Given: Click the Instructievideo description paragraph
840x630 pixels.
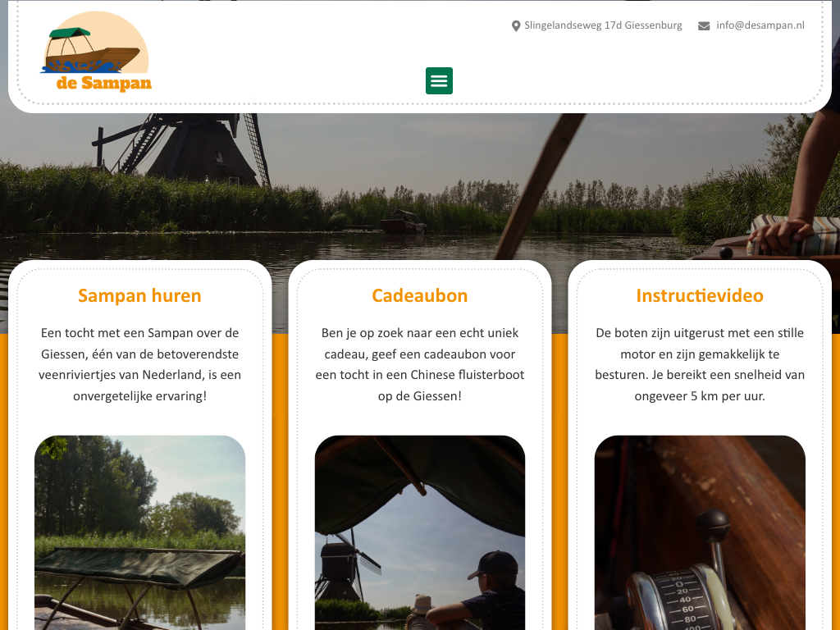Looking at the screenshot, I should click(x=700, y=364).
